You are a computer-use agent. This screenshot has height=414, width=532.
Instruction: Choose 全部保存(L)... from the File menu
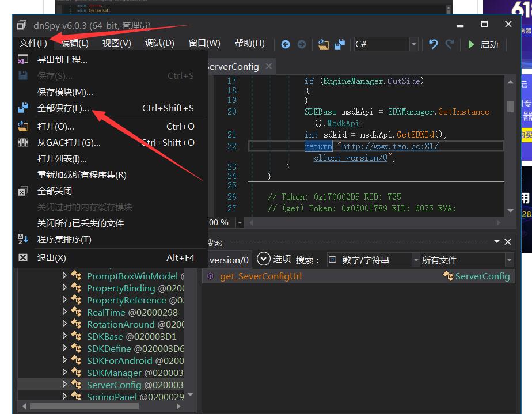(x=63, y=108)
